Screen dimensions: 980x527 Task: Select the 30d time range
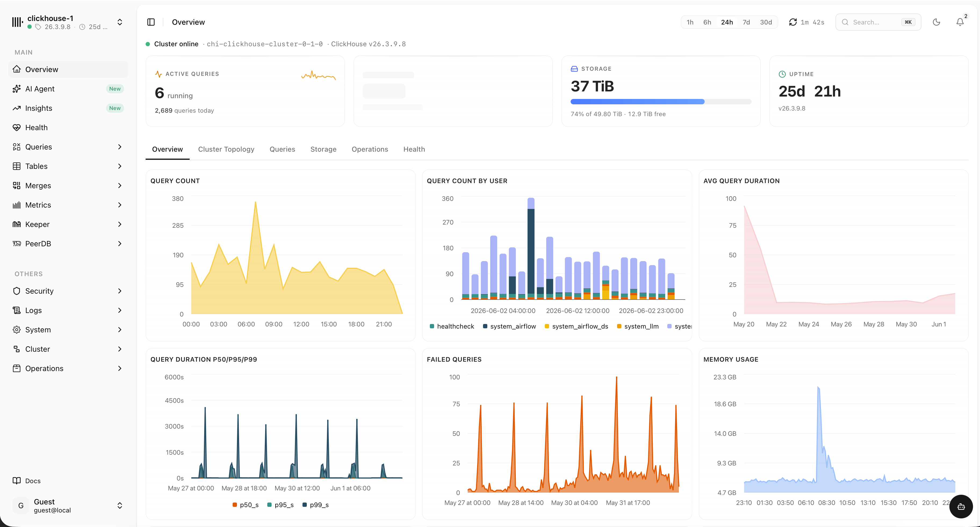(766, 22)
